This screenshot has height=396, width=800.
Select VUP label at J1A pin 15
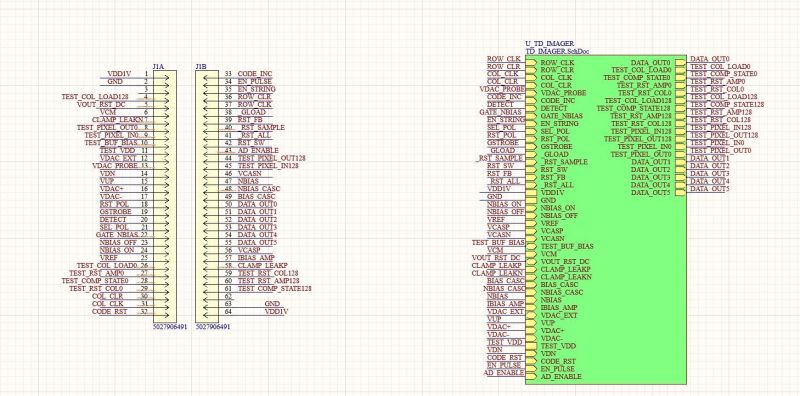click(107, 181)
